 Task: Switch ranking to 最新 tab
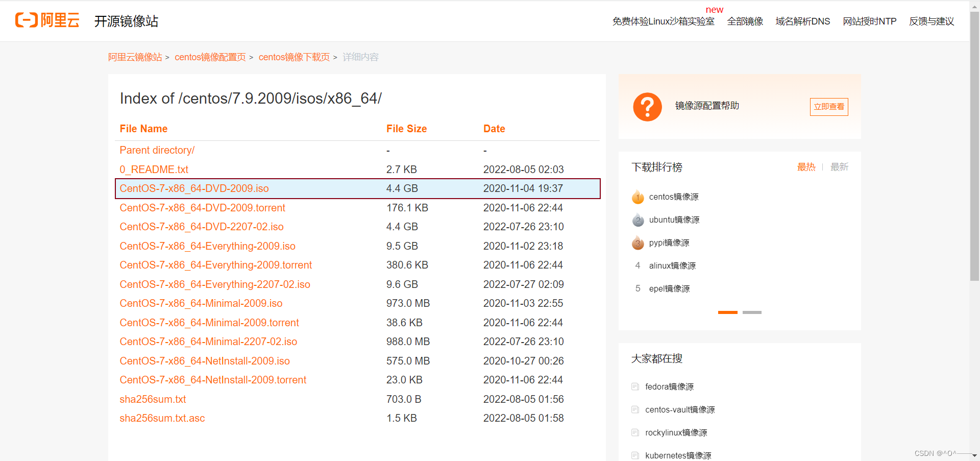coord(839,167)
